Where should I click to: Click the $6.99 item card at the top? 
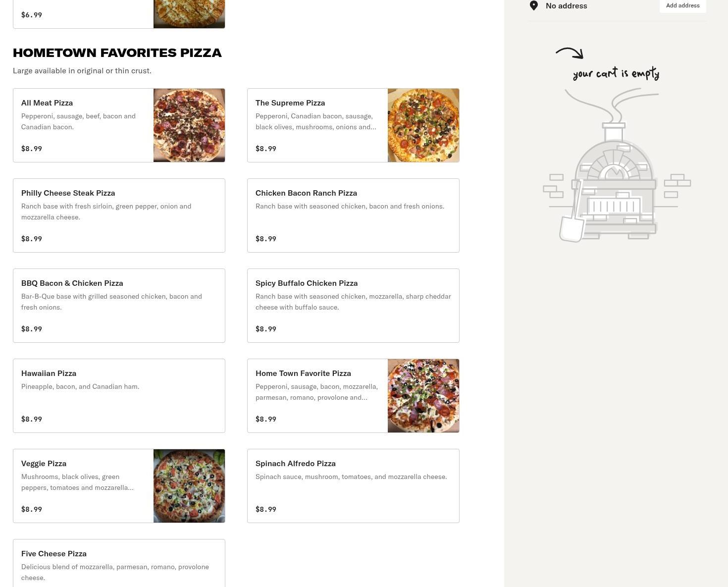(x=119, y=14)
